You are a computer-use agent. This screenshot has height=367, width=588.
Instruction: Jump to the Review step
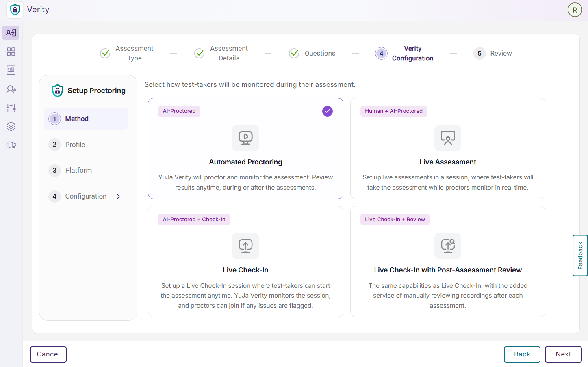[x=493, y=53]
